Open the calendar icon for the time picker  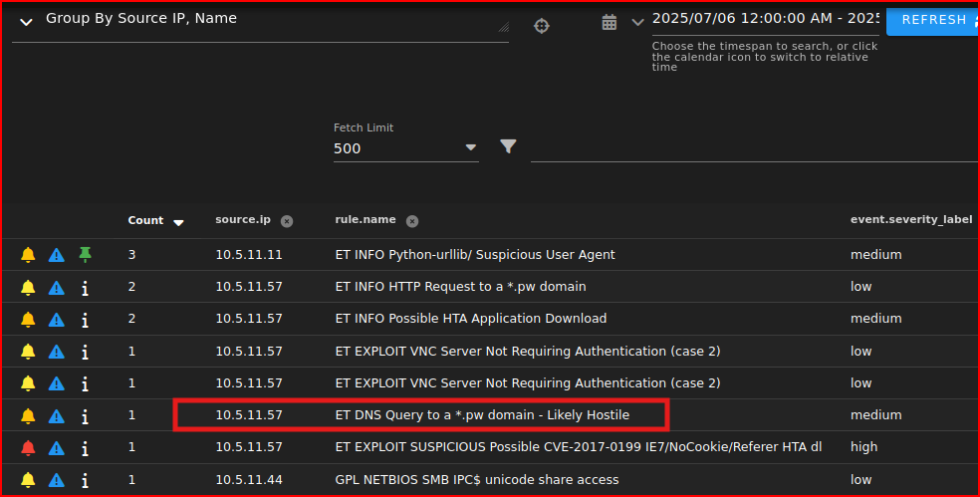[610, 22]
